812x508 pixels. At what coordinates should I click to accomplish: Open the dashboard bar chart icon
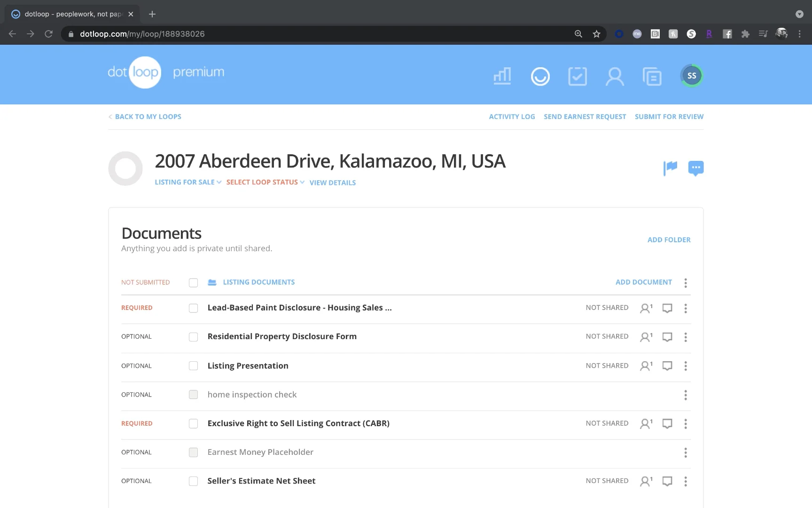(x=502, y=76)
